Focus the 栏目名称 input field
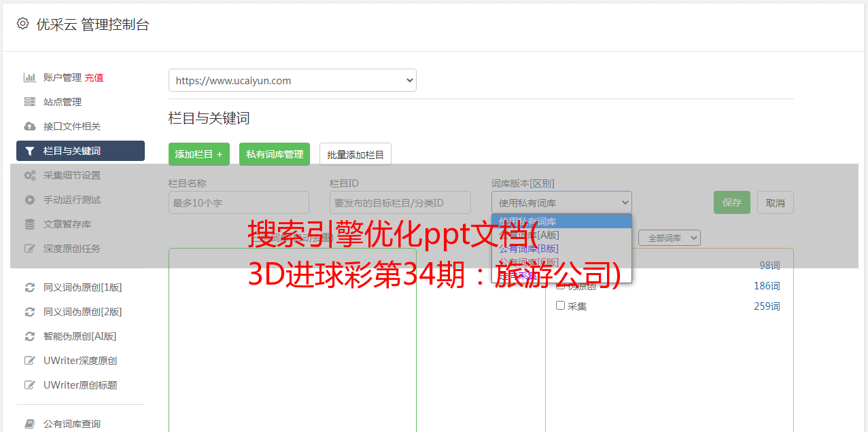 tap(239, 202)
